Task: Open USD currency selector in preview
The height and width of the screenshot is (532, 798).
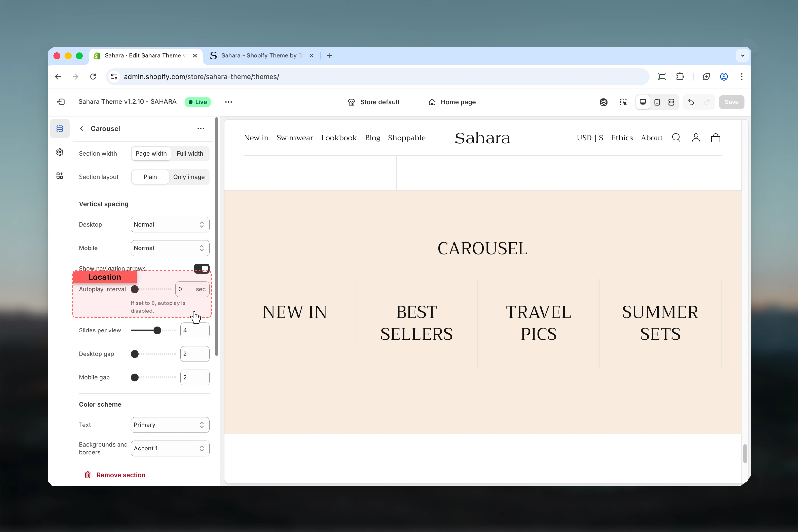Action: point(590,138)
